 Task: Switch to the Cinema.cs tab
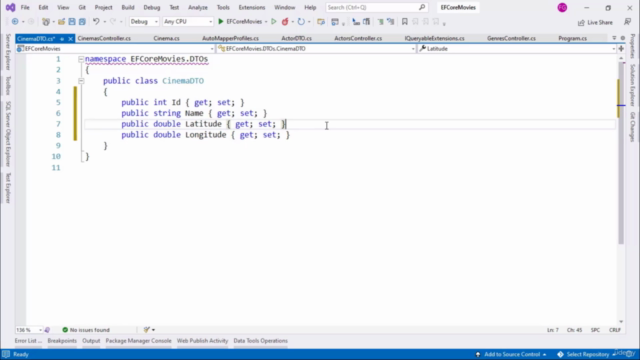pyautogui.click(x=167, y=38)
